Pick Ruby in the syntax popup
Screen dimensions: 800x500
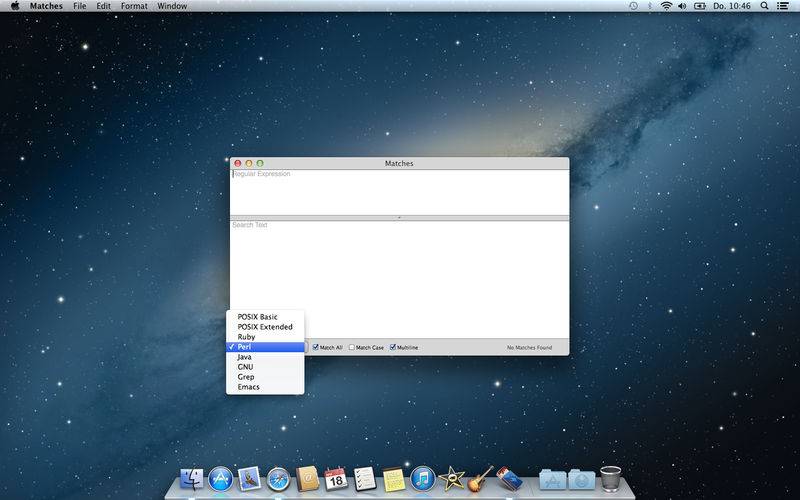pos(265,337)
